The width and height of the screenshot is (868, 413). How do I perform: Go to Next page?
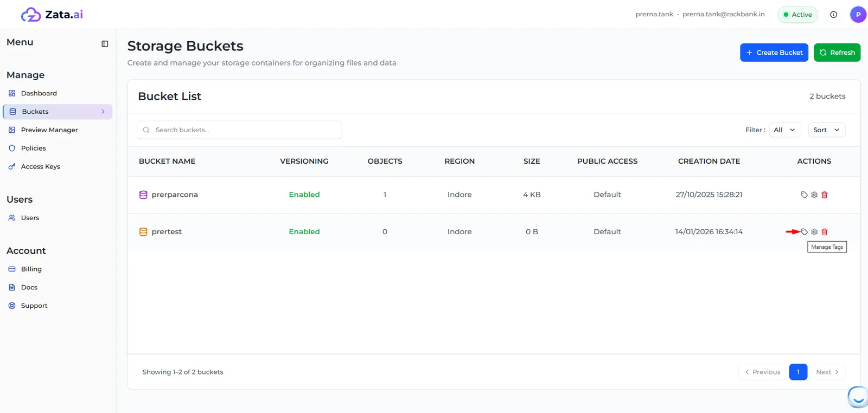coord(828,372)
